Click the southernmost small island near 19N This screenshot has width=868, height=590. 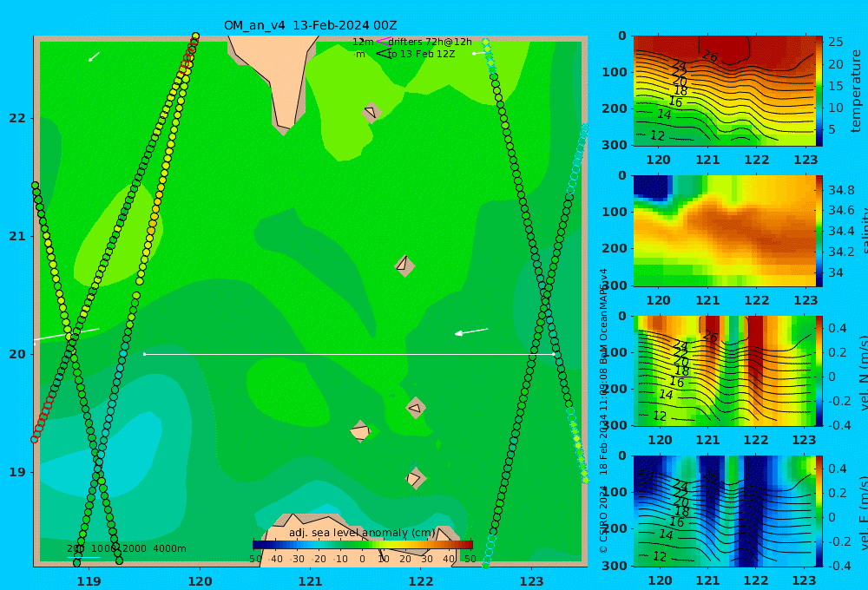[415, 478]
